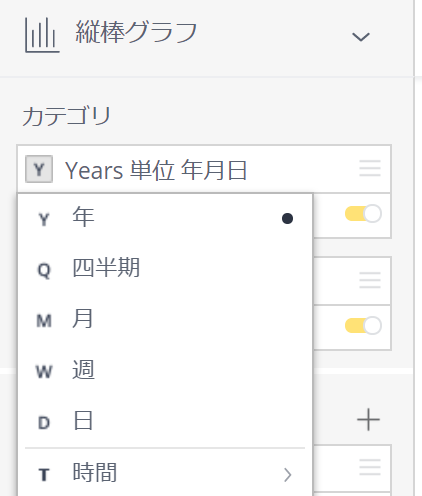Click the Y date-level icon on Years field
Viewport: 422px width, 496px height.
(x=39, y=169)
